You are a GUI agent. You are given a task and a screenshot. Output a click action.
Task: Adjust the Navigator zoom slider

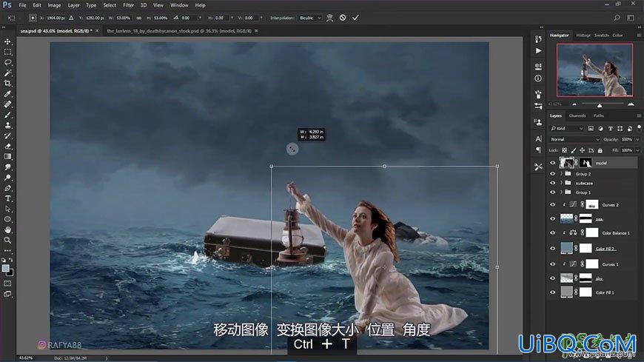point(600,105)
